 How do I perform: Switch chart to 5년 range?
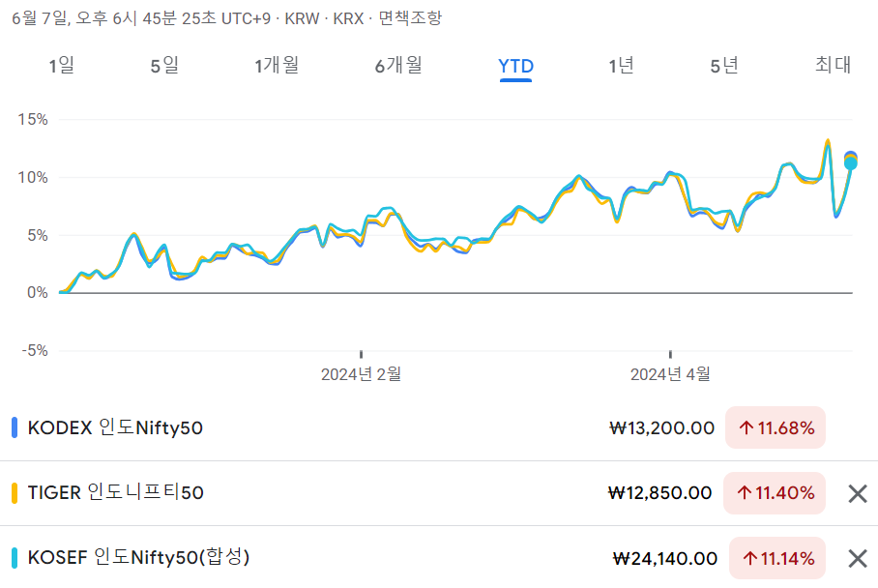click(x=724, y=66)
